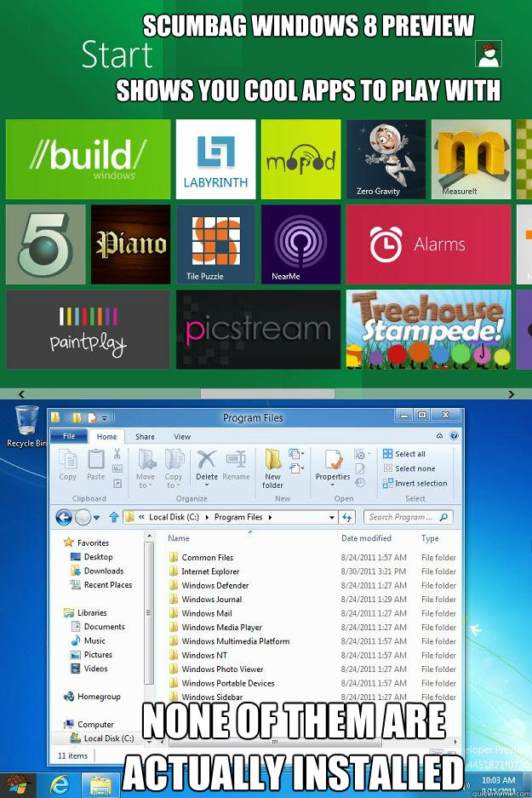This screenshot has height=798, width=532.
Task: Open the Properties ribbon button
Action: tap(333, 468)
